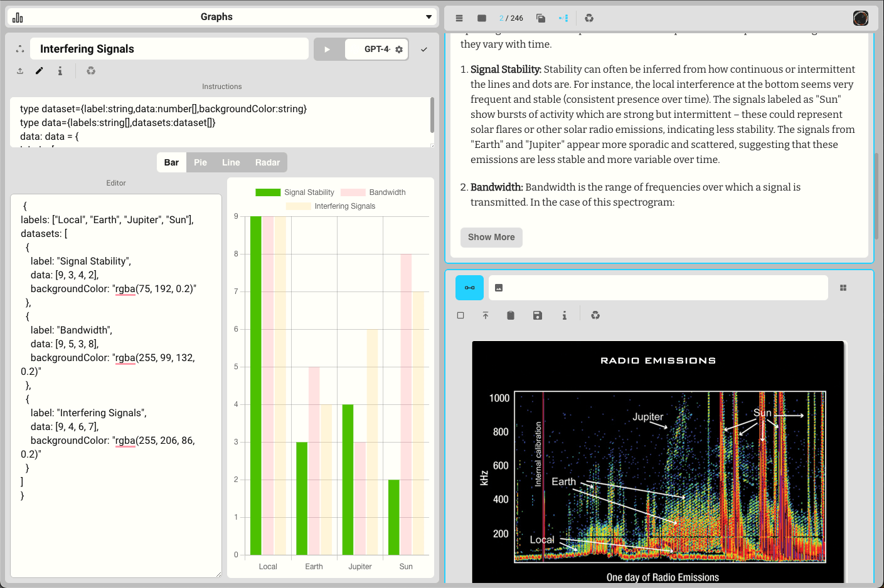Viewport: 884px width, 588px height.
Task: Click the GPT-4 model selector
Action: tap(376, 50)
